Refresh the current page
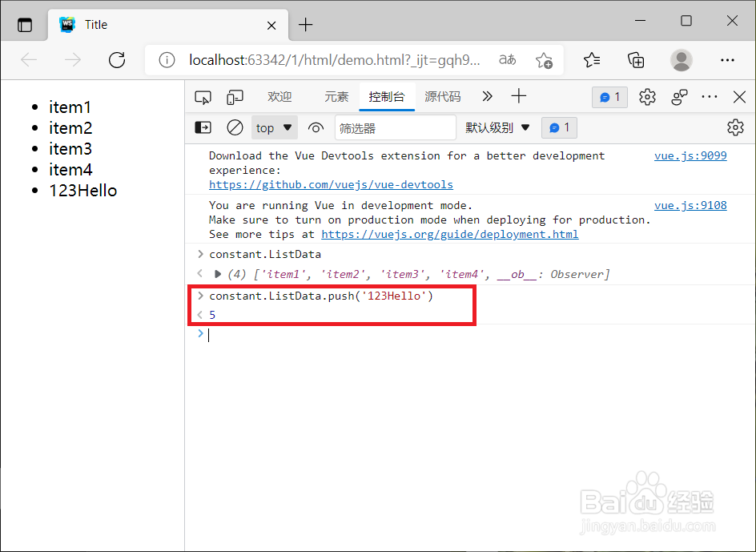Screen dimensions: 756x552 (117, 60)
